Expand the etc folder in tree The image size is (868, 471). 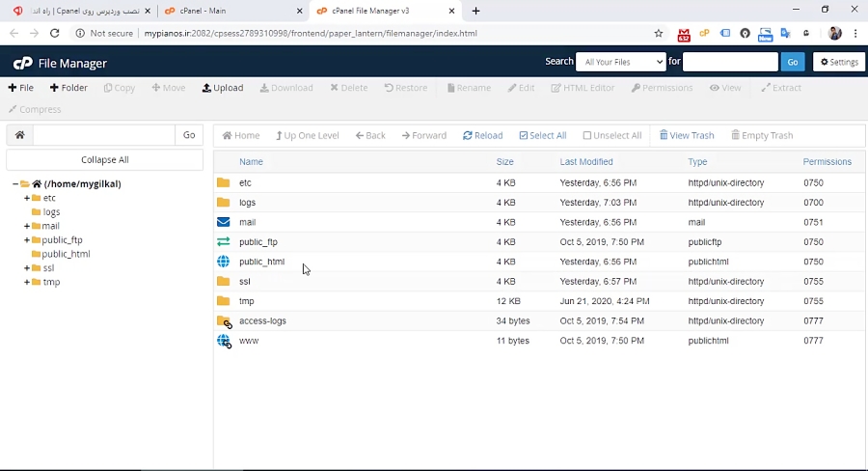click(x=27, y=198)
